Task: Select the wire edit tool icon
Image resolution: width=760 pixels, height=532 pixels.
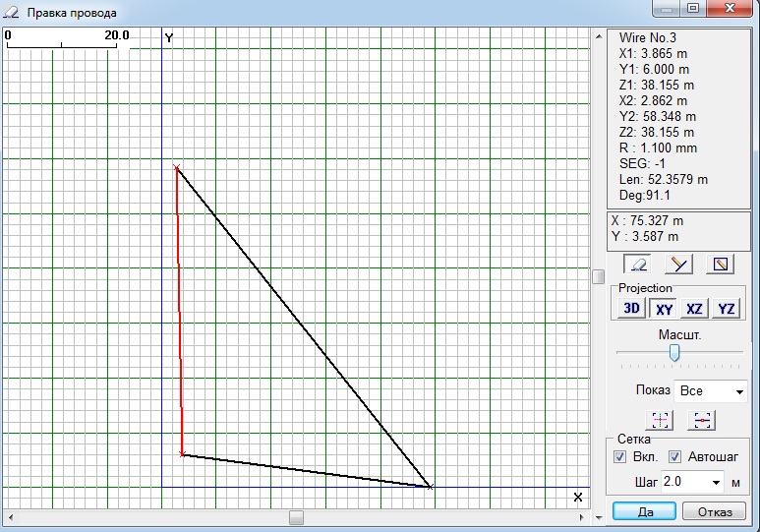Action: tap(637, 265)
